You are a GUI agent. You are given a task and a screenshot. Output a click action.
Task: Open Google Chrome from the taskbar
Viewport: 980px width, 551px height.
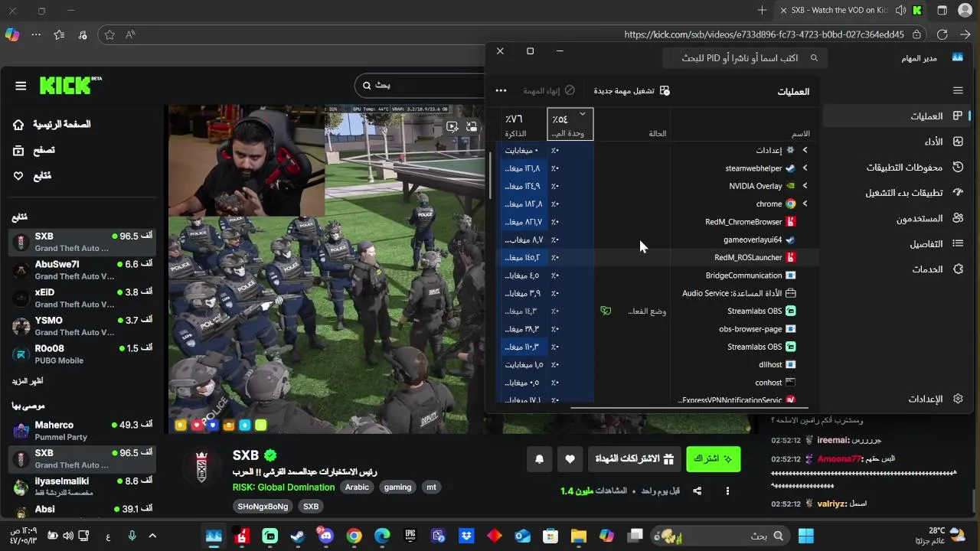354,536
